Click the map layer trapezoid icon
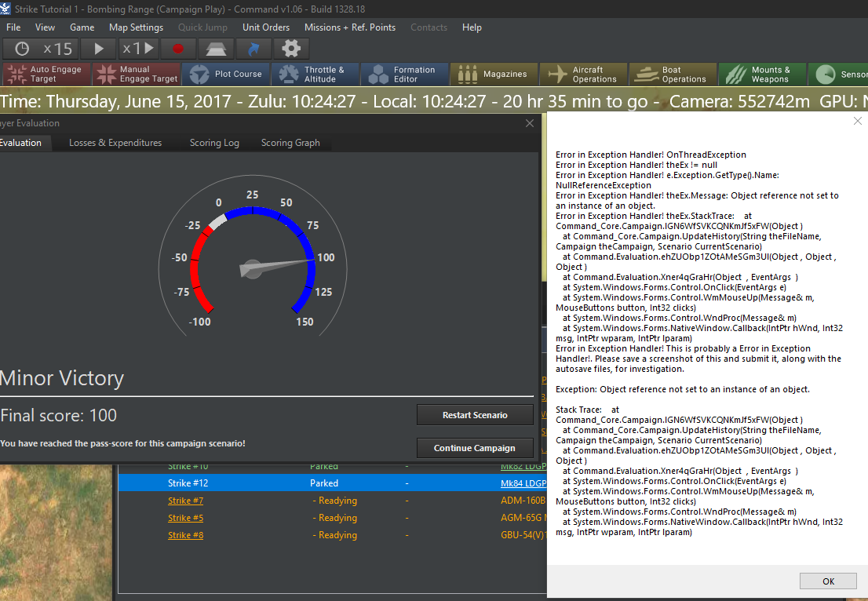The height and width of the screenshot is (601, 868). click(215, 49)
